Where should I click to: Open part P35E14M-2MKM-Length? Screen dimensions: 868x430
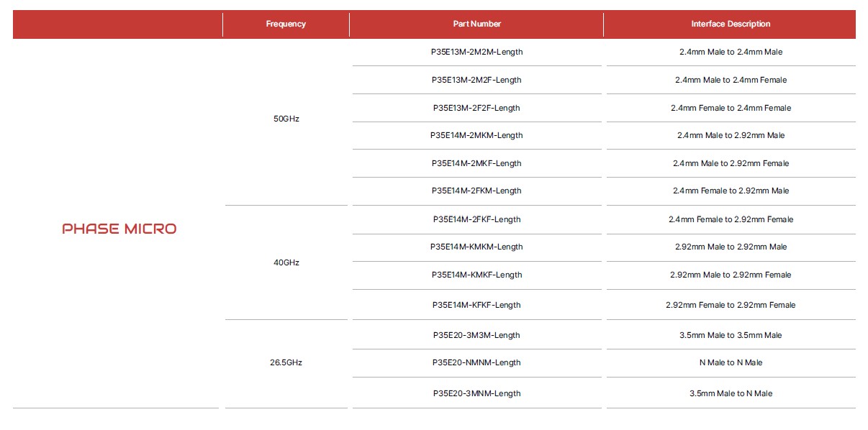click(476, 135)
